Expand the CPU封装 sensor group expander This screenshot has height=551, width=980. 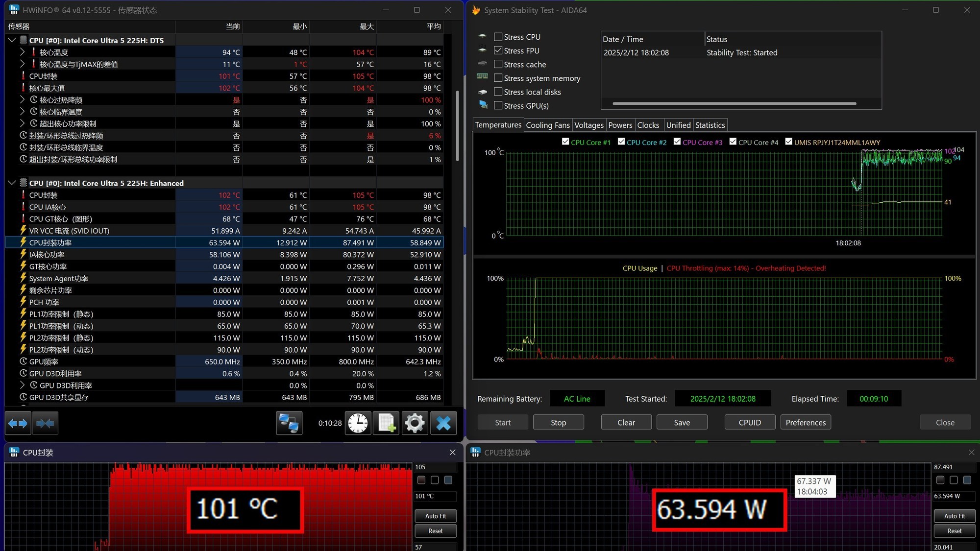click(22, 75)
